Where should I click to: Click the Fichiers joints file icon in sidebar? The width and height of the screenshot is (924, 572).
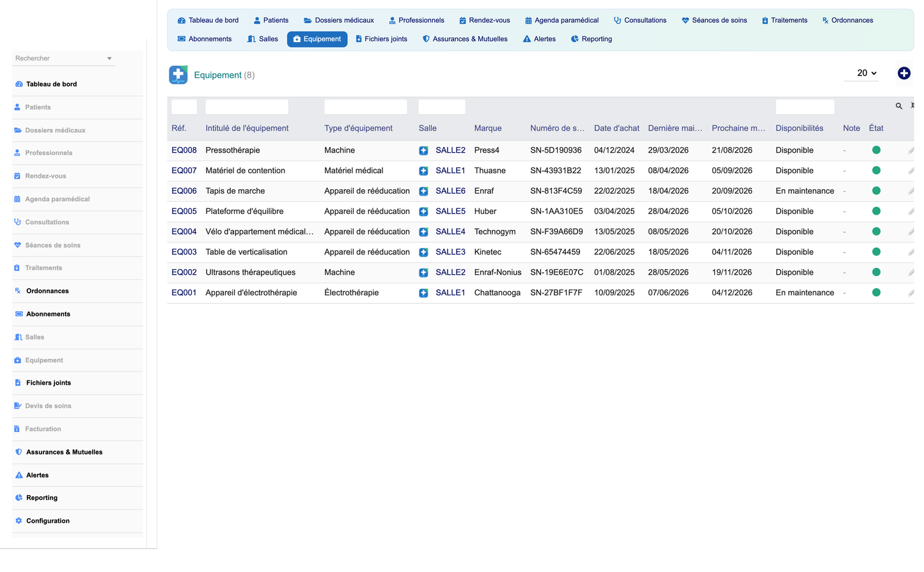pos(18,383)
